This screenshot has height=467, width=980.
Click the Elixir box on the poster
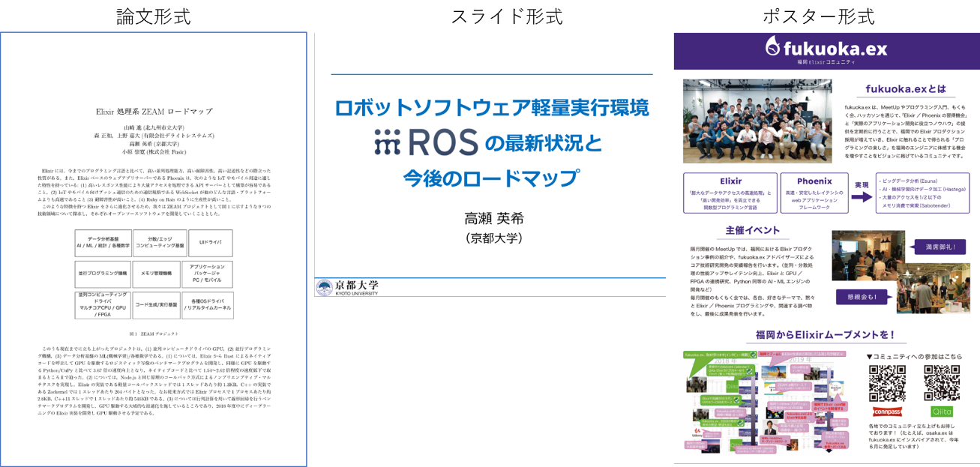coord(730,193)
